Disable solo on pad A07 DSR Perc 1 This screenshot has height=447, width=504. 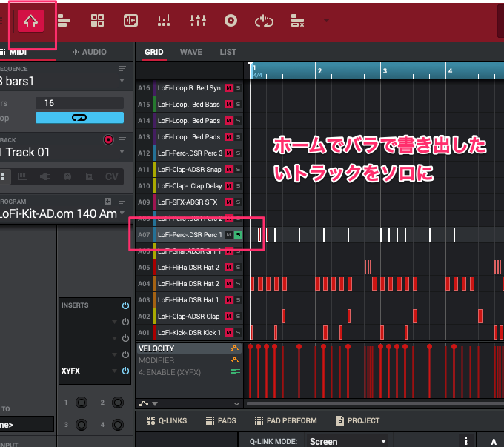tap(238, 235)
